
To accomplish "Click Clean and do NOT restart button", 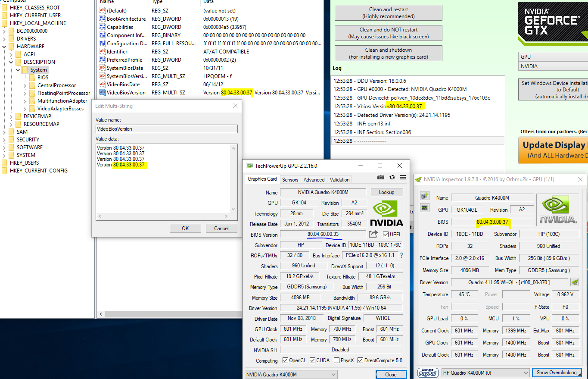I will pyautogui.click(x=389, y=33).
